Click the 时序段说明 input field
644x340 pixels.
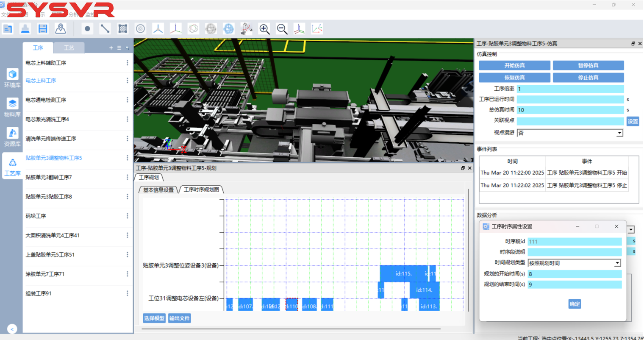pos(575,252)
